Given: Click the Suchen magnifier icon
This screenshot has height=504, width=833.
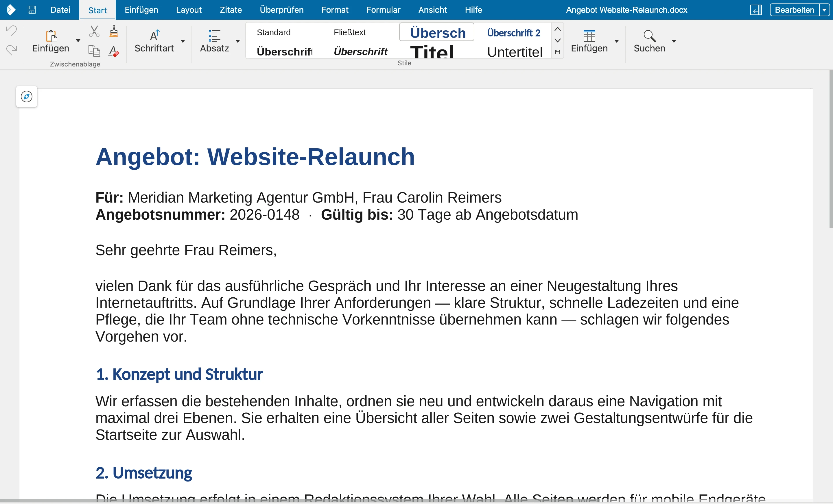Looking at the screenshot, I should tap(649, 36).
